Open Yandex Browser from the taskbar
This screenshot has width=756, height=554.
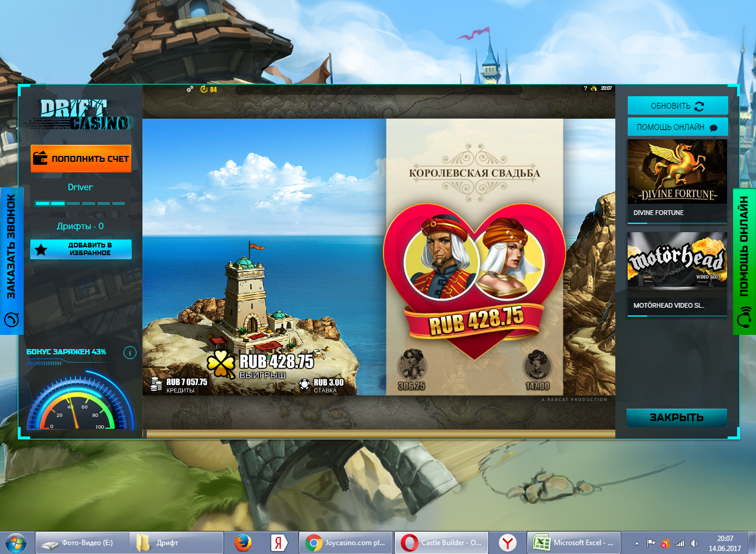508,543
